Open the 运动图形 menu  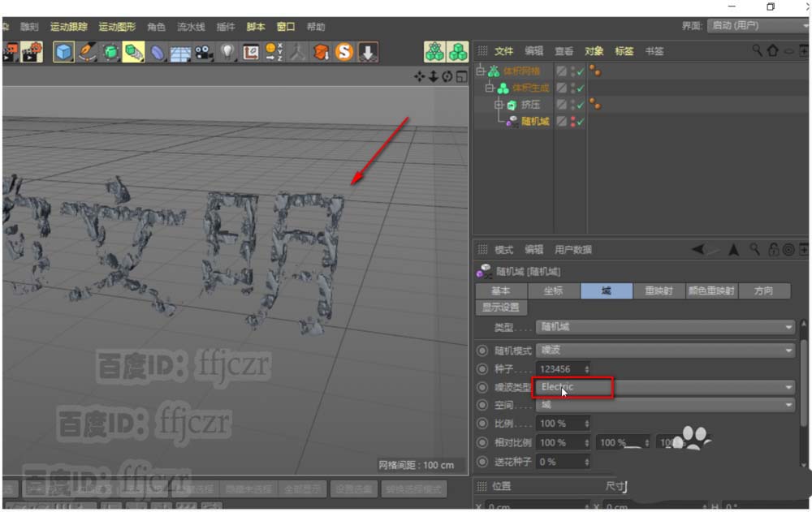point(116,27)
